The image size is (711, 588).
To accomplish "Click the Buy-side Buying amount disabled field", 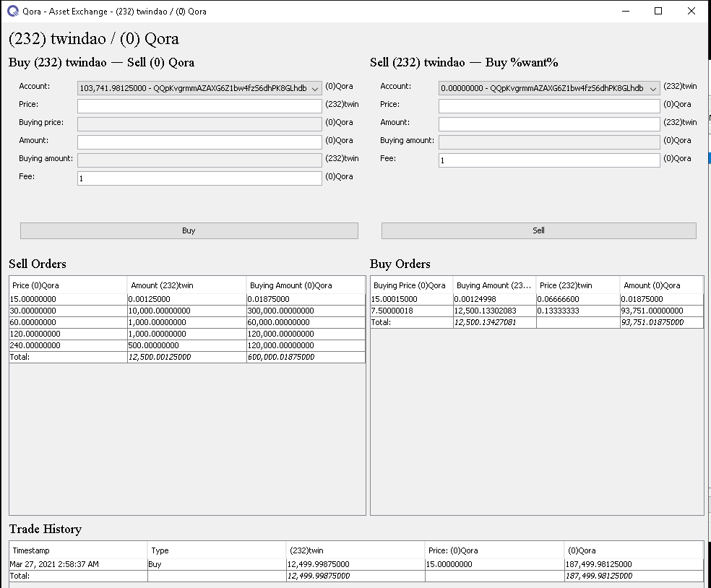I will pos(199,160).
